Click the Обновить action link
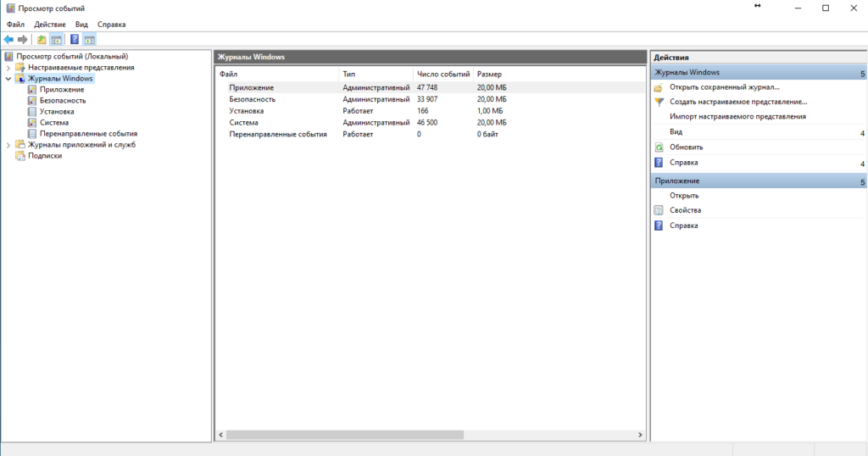The image size is (868, 456). point(686,147)
